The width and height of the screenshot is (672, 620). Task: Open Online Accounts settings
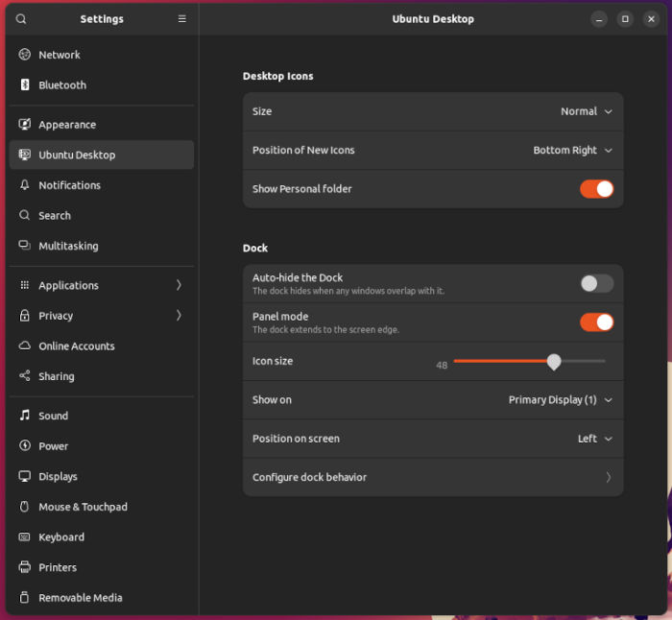tap(102, 346)
